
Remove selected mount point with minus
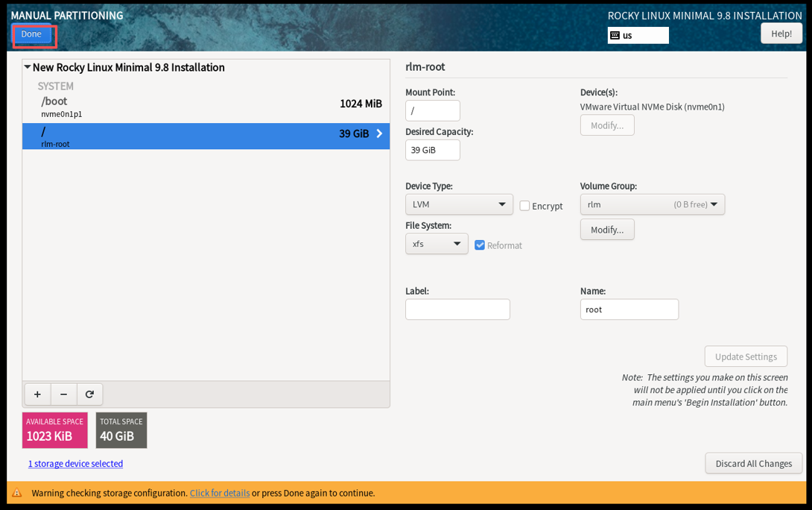click(64, 394)
